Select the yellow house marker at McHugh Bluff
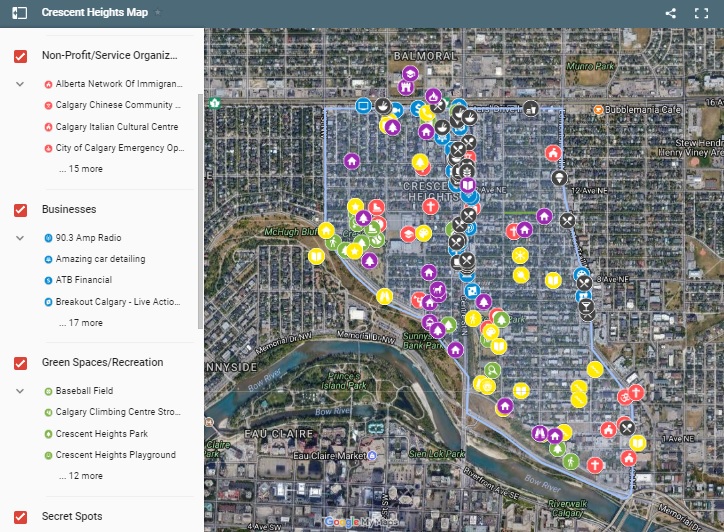Viewport: 724px width, 532px height. (326, 230)
